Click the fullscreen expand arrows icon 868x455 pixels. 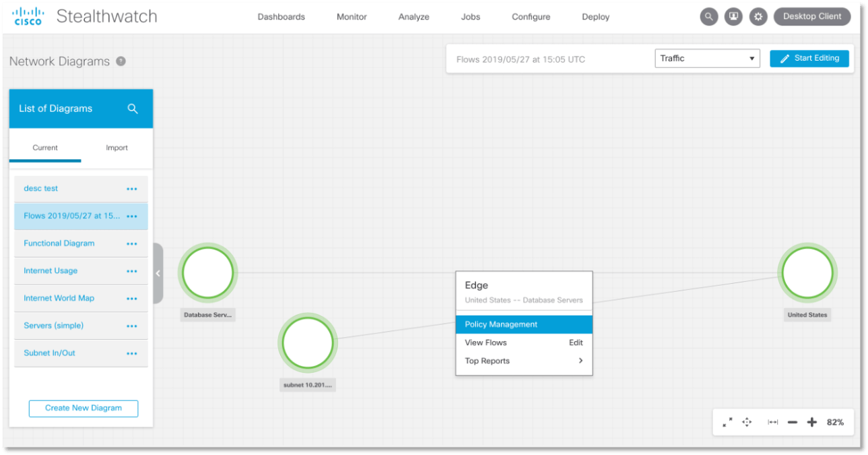coord(727,422)
